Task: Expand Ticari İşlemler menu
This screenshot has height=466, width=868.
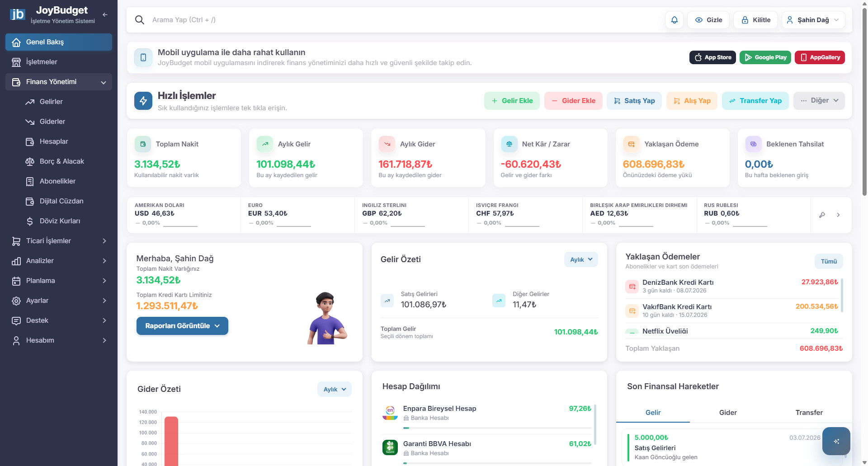Action: (x=59, y=241)
